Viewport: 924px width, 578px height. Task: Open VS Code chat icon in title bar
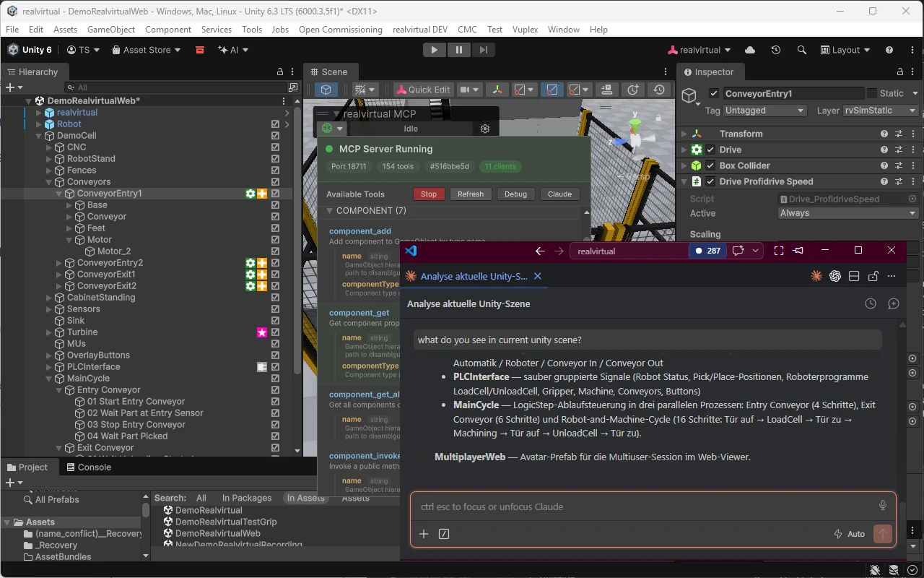tap(738, 251)
